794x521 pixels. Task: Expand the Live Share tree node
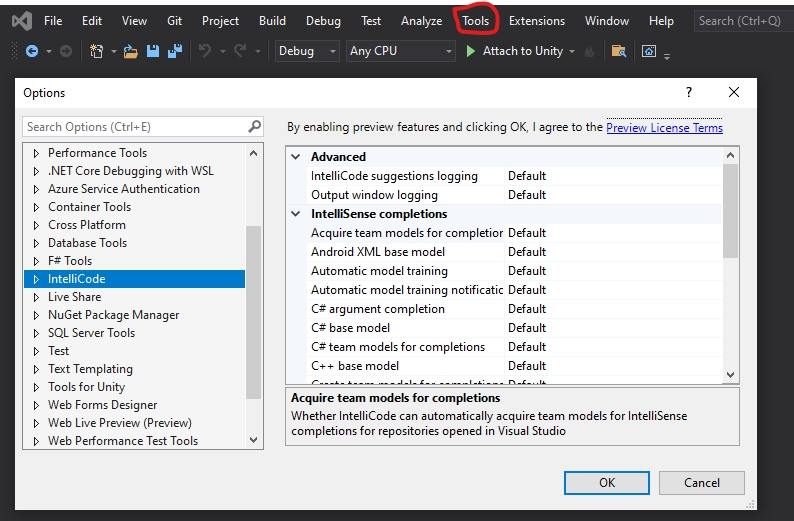click(37, 297)
